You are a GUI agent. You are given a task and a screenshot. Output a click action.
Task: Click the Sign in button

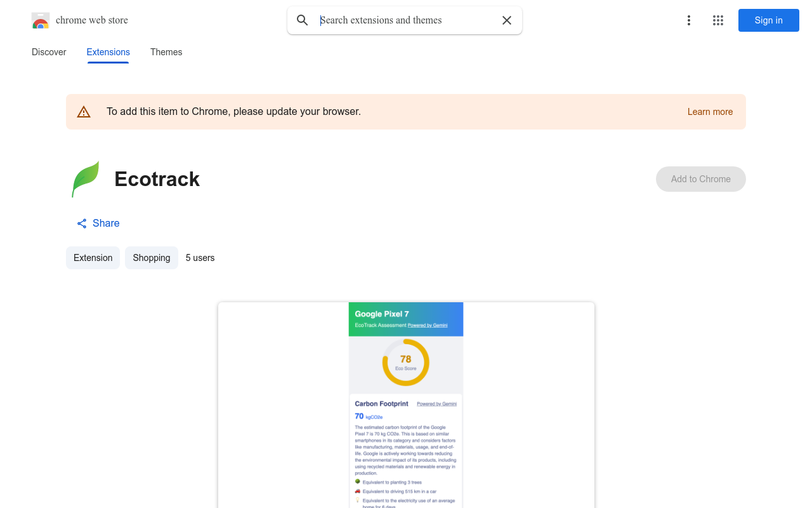coord(768,20)
